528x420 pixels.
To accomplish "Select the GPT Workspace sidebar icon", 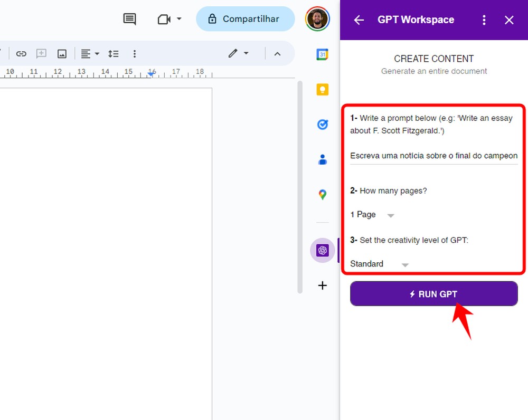I will tap(323, 250).
